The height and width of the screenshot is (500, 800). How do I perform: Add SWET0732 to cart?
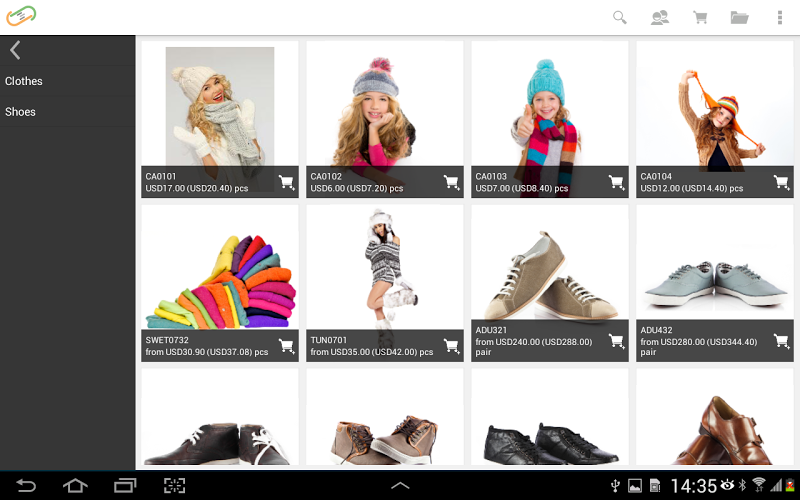[286, 346]
